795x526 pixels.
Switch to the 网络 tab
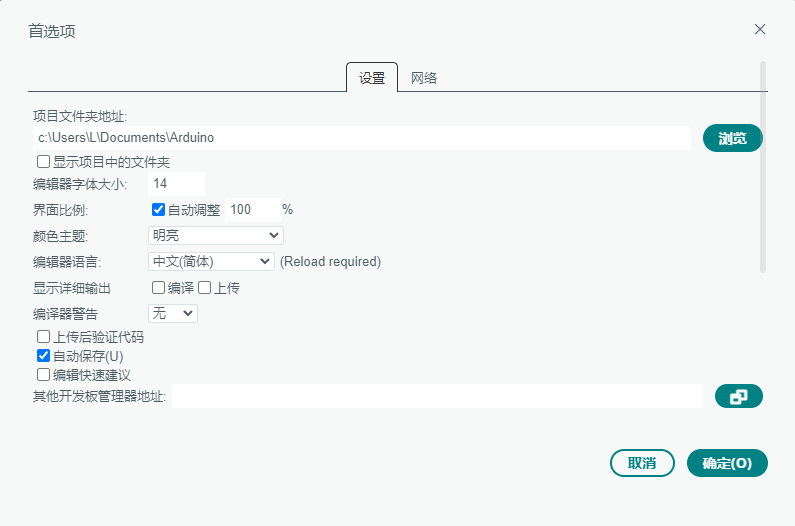click(424, 78)
